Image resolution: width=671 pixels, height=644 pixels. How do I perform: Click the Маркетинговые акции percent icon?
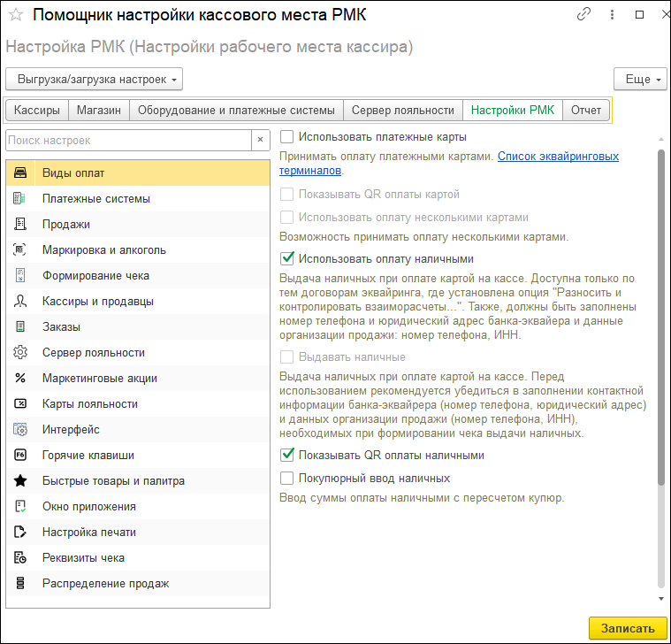coord(20,379)
